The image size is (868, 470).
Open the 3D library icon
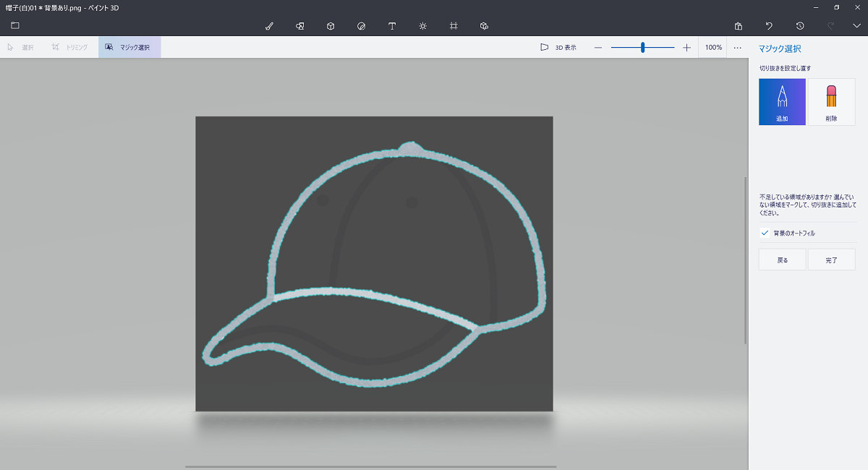[x=485, y=26]
